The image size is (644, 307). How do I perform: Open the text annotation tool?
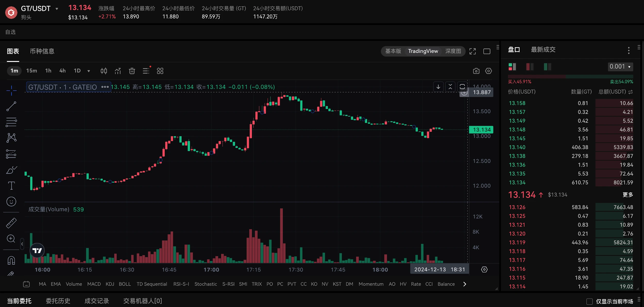pos(11,186)
